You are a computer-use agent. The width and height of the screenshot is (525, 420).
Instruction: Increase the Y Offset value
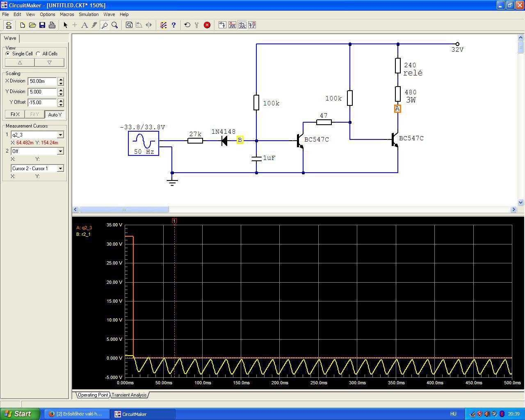pyautogui.click(x=61, y=100)
